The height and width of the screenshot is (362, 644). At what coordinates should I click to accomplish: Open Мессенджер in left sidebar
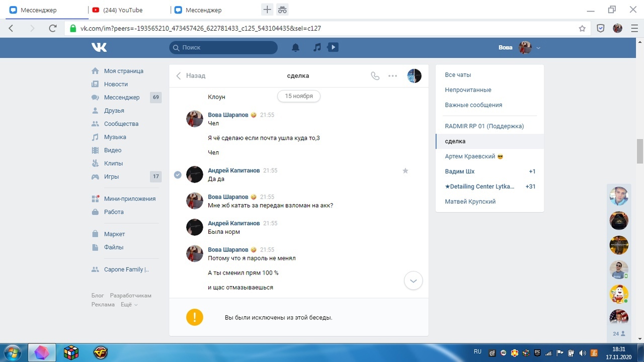click(121, 98)
